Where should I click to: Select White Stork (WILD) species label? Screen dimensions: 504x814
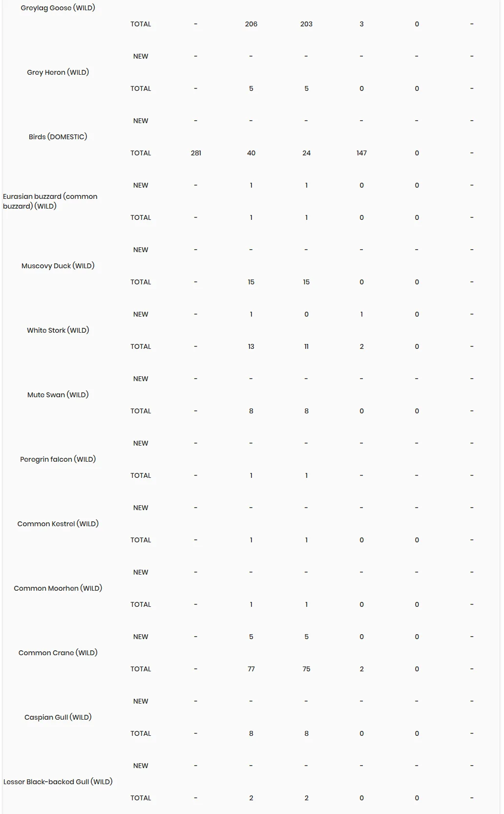tap(58, 330)
